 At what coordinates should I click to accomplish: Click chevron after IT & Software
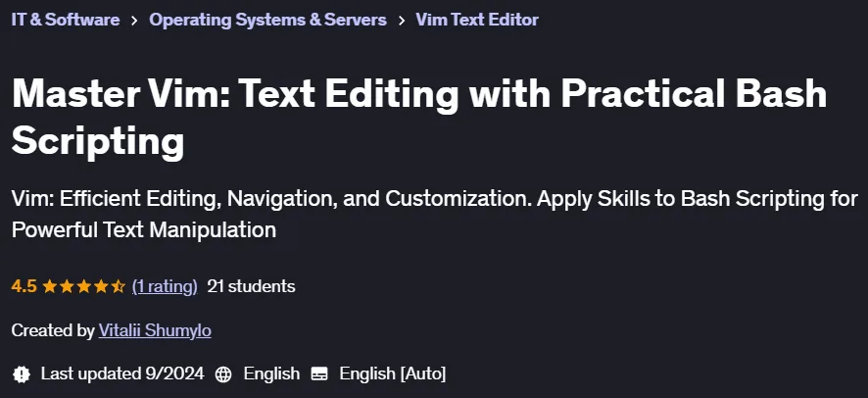134,21
